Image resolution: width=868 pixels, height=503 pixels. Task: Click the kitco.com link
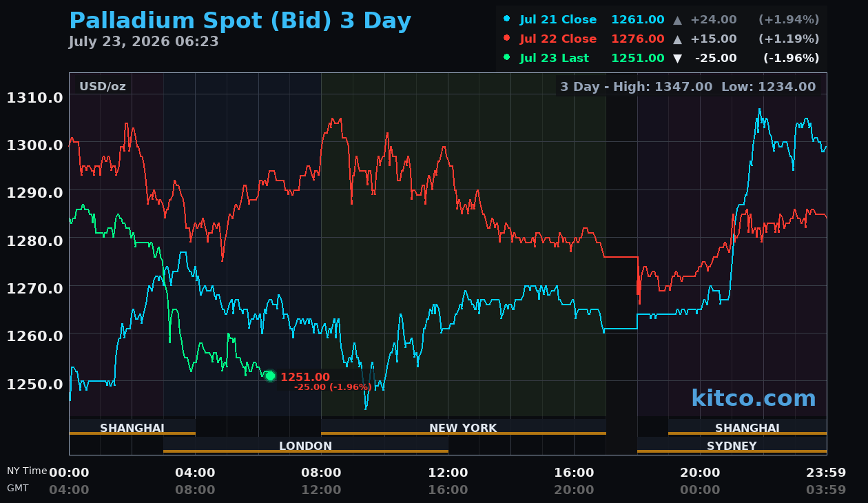coord(753,398)
